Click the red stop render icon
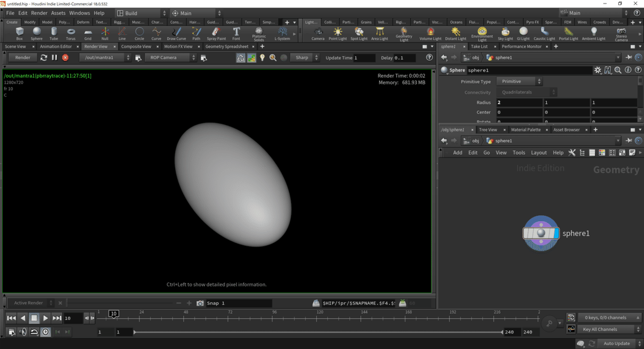This screenshot has width=644, height=349. [65, 57]
